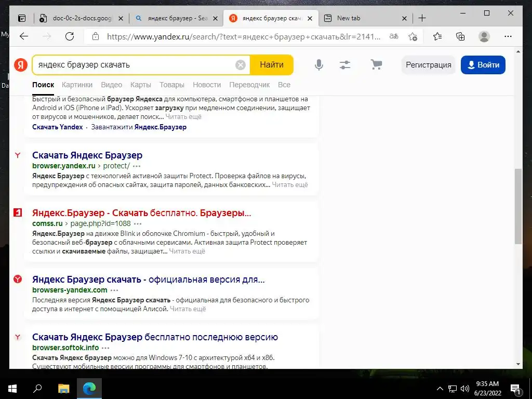Click the blue Войти button

[x=483, y=65]
